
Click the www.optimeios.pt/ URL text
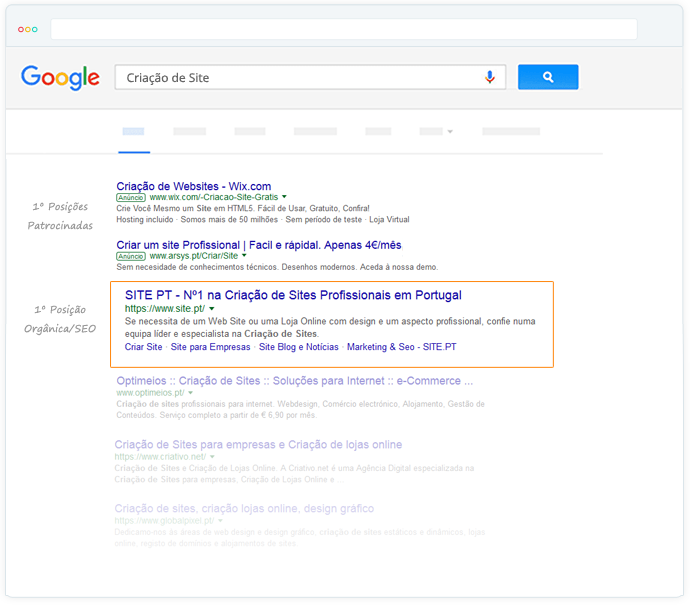pos(150,392)
